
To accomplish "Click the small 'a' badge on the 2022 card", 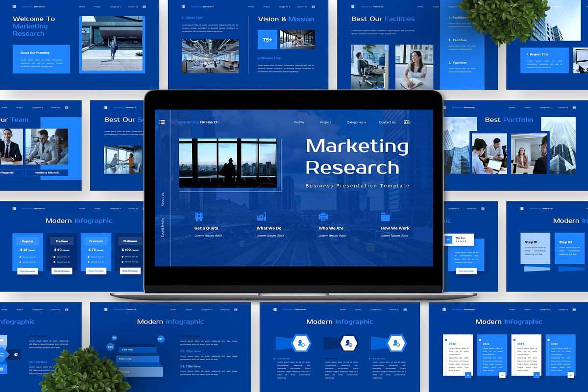I will (467, 375).
